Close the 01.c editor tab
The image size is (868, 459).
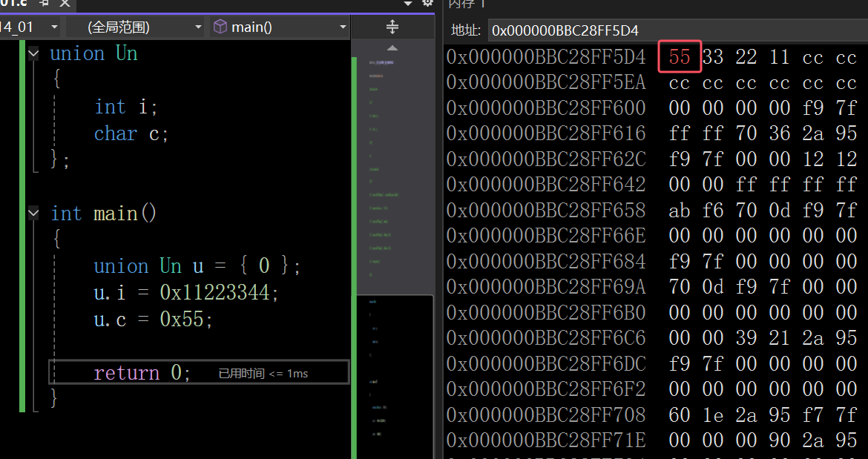click(x=65, y=3)
